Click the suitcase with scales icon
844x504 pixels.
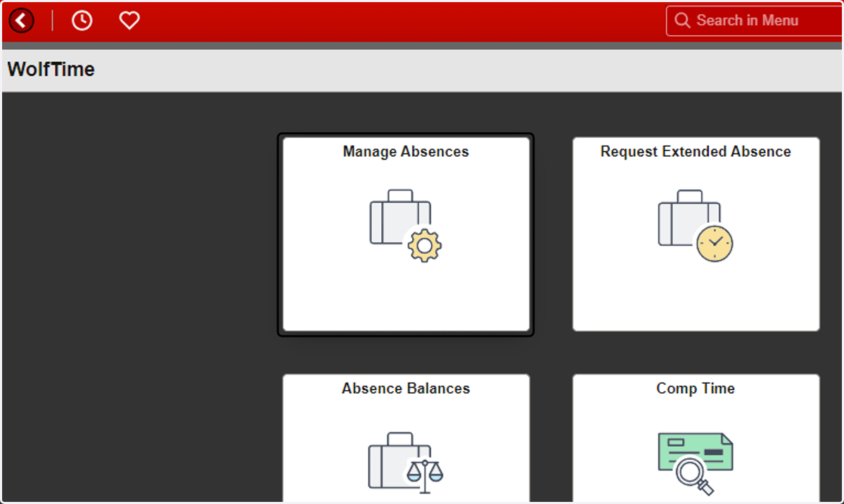[x=406, y=463]
